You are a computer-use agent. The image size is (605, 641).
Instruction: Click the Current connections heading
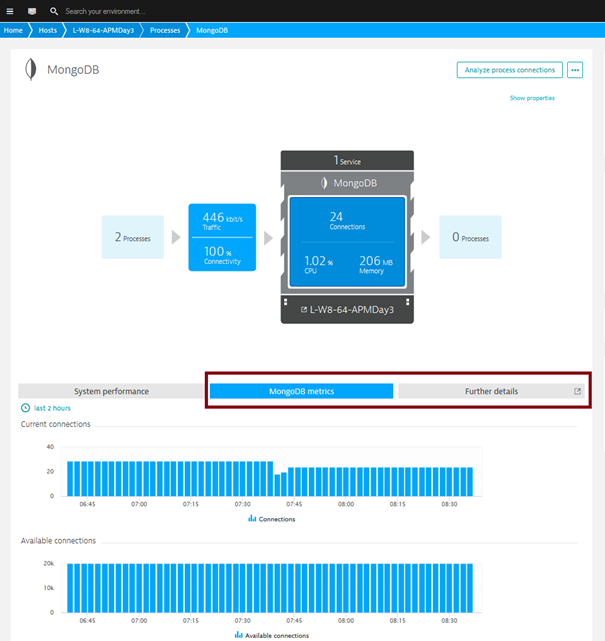56,424
